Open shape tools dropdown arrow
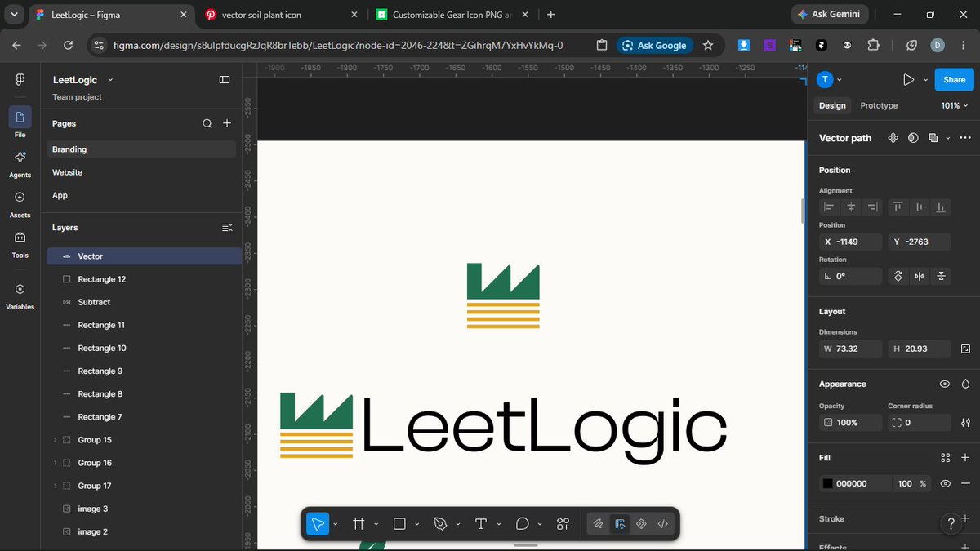 [x=417, y=523]
